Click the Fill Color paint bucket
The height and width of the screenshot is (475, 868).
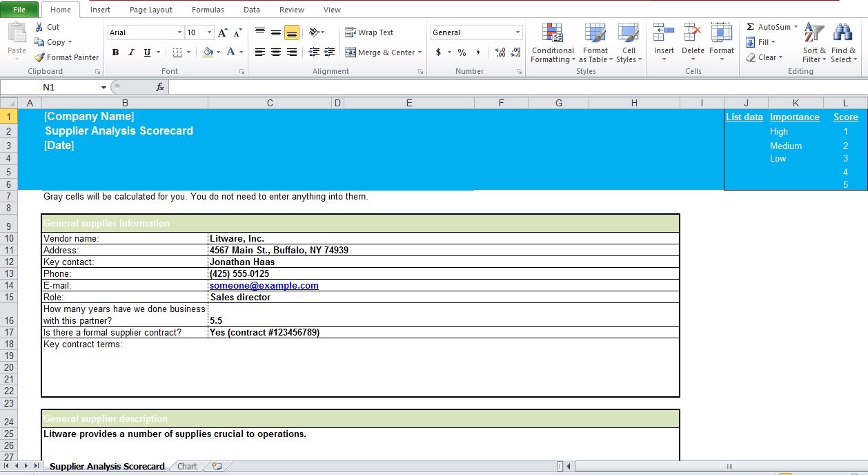[208, 52]
